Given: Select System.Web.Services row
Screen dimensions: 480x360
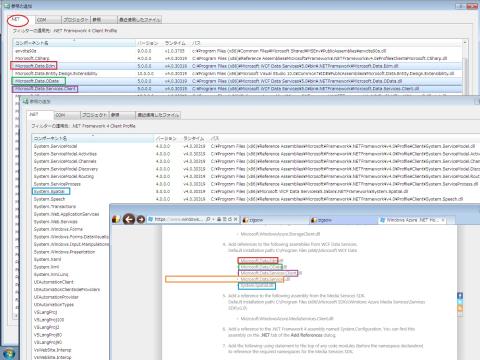Looking at the screenshot, I should (71, 222).
